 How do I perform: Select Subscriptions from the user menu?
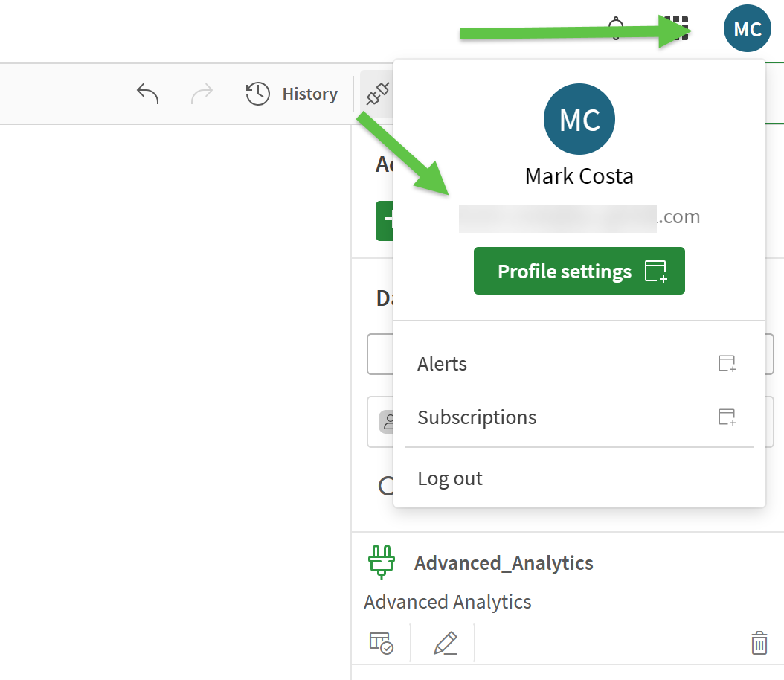pyautogui.click(x=477, y=417)
